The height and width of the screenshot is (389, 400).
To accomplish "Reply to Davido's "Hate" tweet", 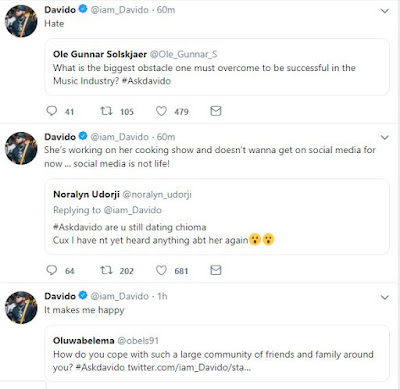I will [52, 111].
